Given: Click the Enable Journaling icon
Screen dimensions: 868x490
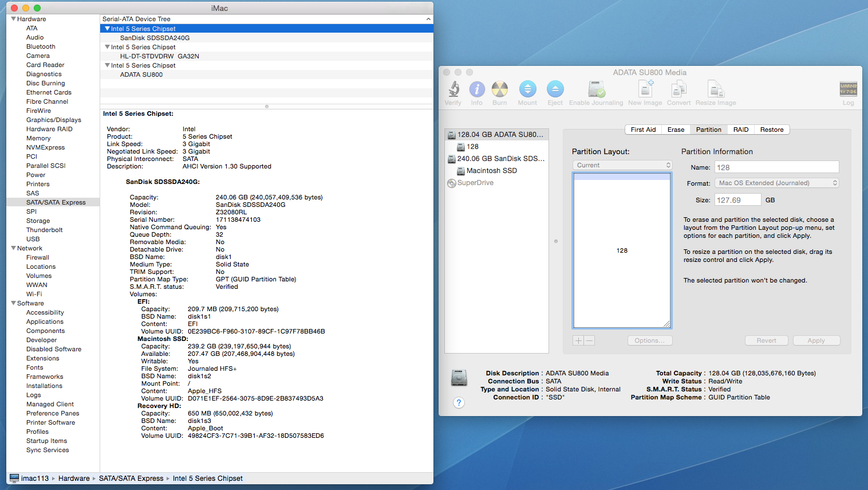Looking at the screenshot, I should 596,89.
